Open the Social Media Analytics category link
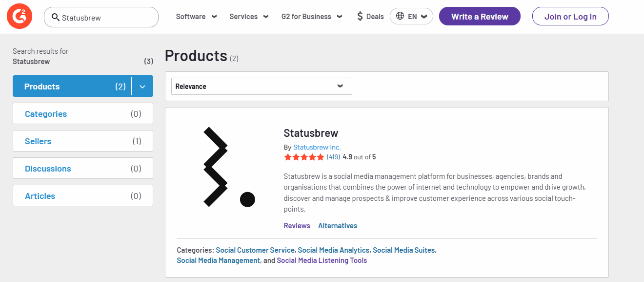Image resolution: width=644 pixels, height=282 pixels. tap(333, 250)
